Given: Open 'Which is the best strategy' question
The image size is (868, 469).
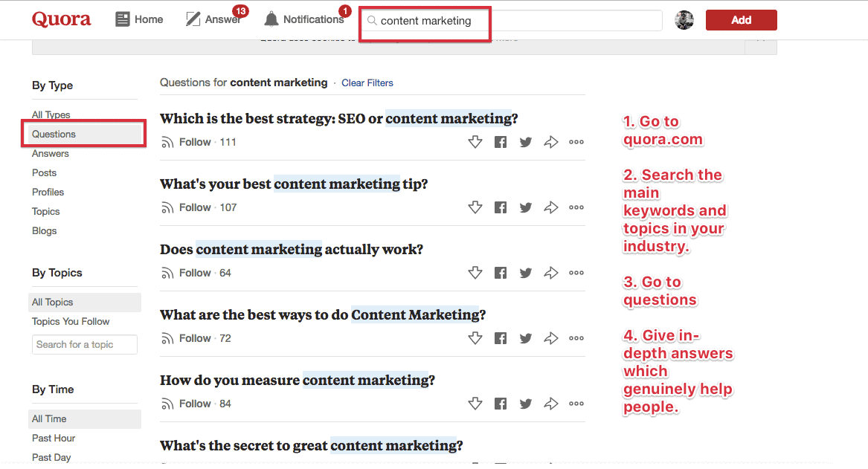Looking at the screenshot, I should [x=338, y=119].
